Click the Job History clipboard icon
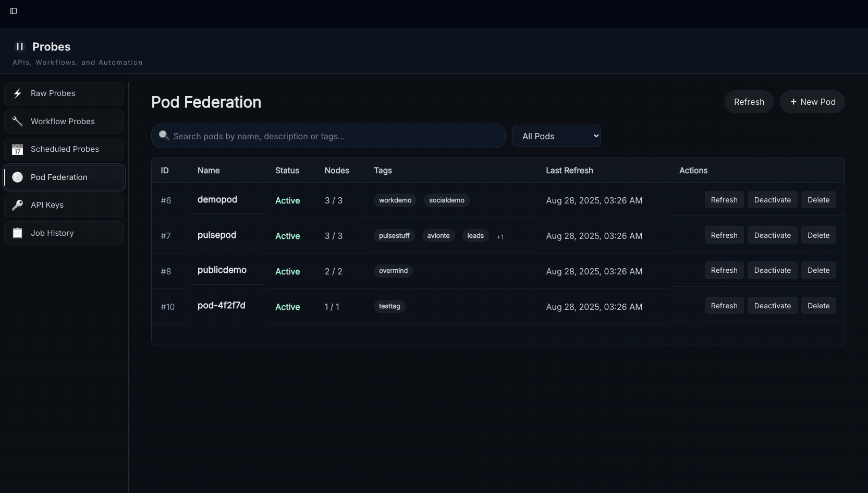Screen dimensions: 868x493 pos(18,233)
